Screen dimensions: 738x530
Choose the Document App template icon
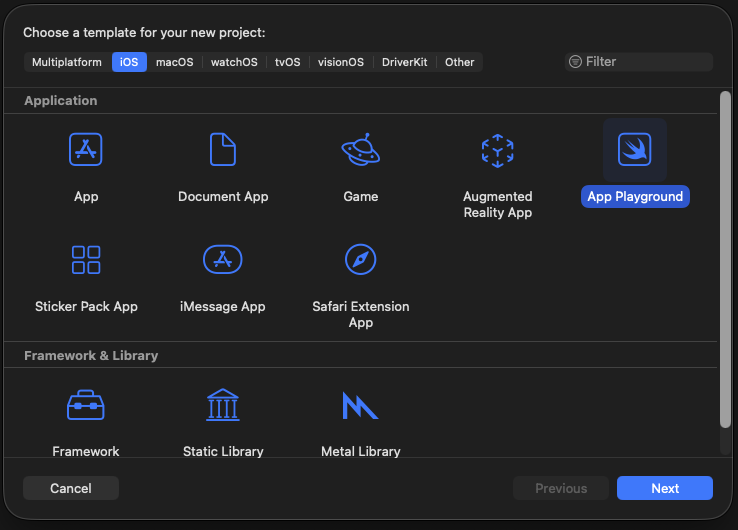[223, 150]
